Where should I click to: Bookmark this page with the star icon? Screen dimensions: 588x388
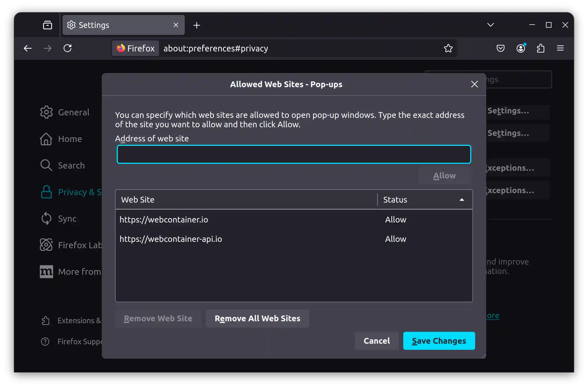(448, 48)
